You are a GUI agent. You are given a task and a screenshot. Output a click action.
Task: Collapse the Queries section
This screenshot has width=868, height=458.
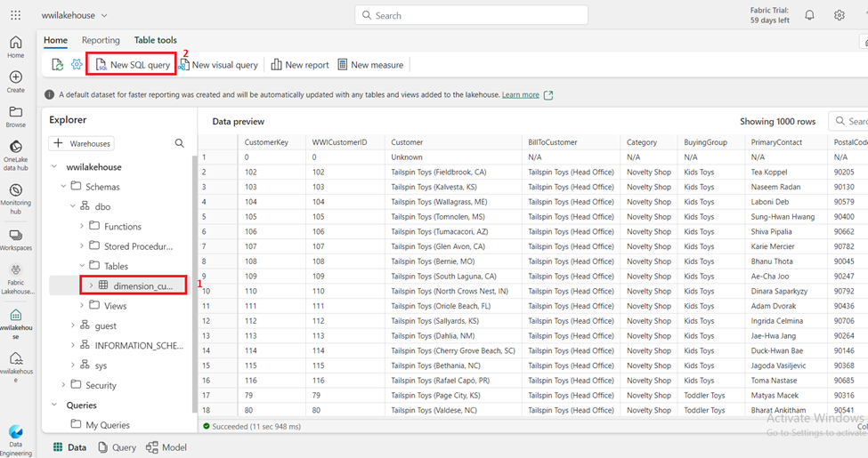(54, 405)
